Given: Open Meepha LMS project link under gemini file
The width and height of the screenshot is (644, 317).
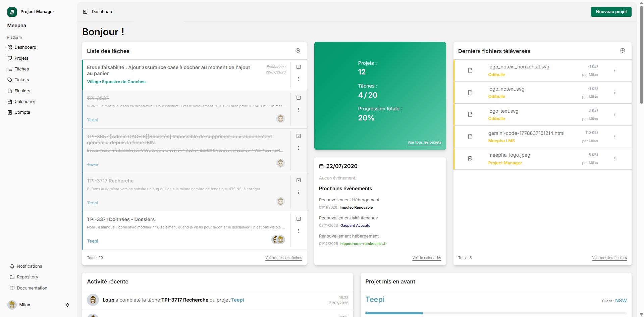Looking at the screenshot, I should (x=501, y=141).
